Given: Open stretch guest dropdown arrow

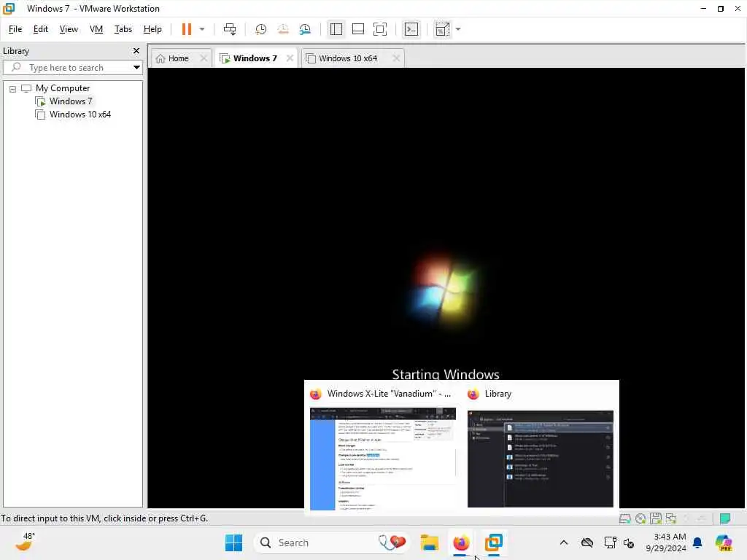Looking at the screenshot, I should tap(458, 29).
